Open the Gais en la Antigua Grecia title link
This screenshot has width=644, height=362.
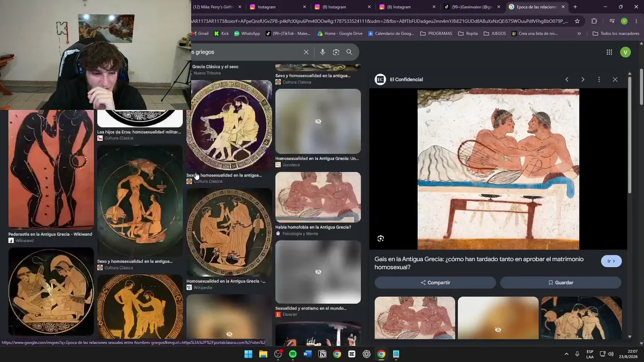tap(479, 263)
